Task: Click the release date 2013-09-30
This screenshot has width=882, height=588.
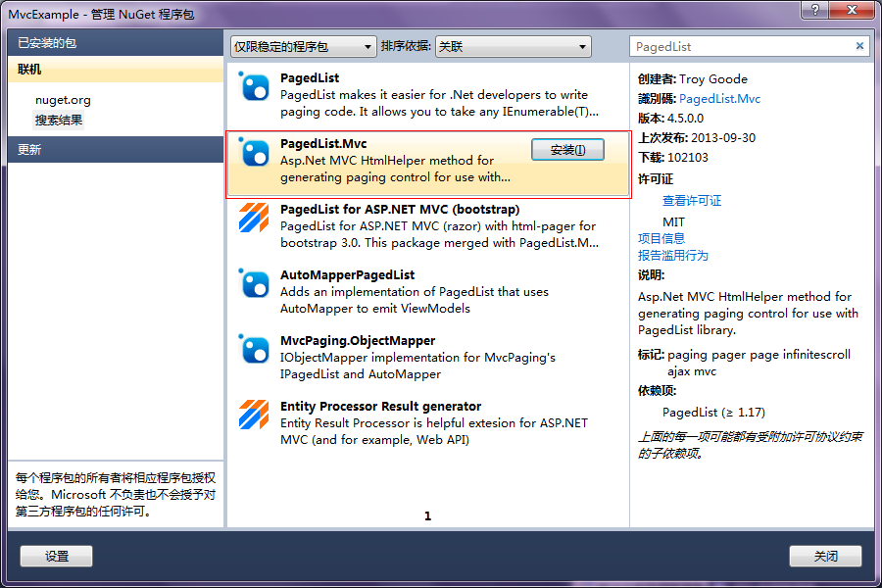Action: pos(723,138)
